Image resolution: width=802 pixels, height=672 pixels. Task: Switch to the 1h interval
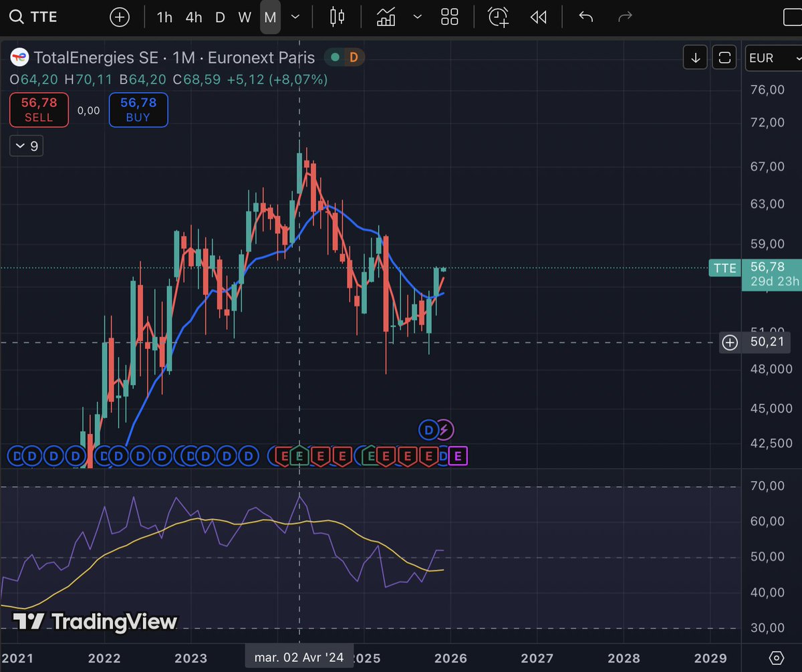[164, 17]
